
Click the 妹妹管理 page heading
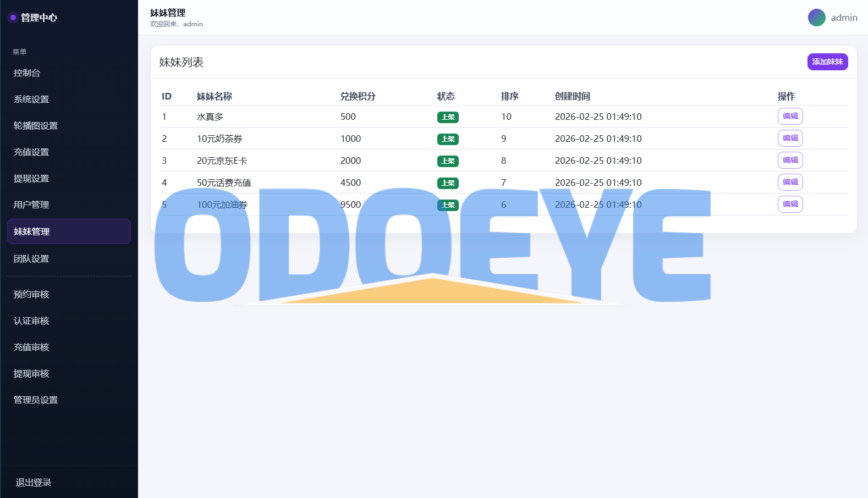point(168,13)
